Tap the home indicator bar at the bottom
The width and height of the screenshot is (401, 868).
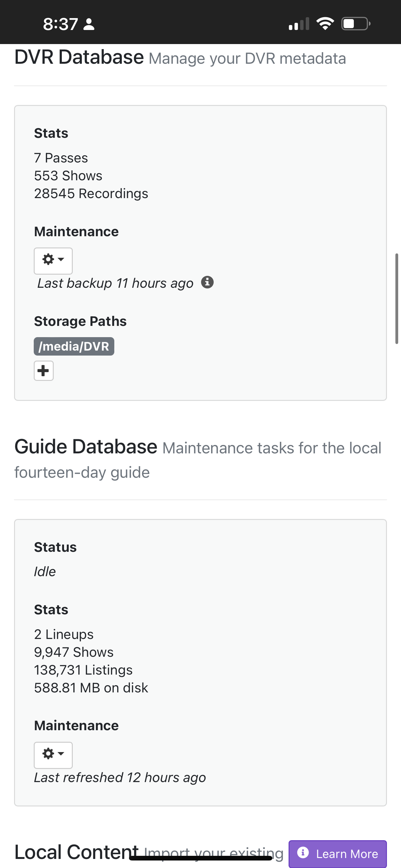tap(201, 858)
